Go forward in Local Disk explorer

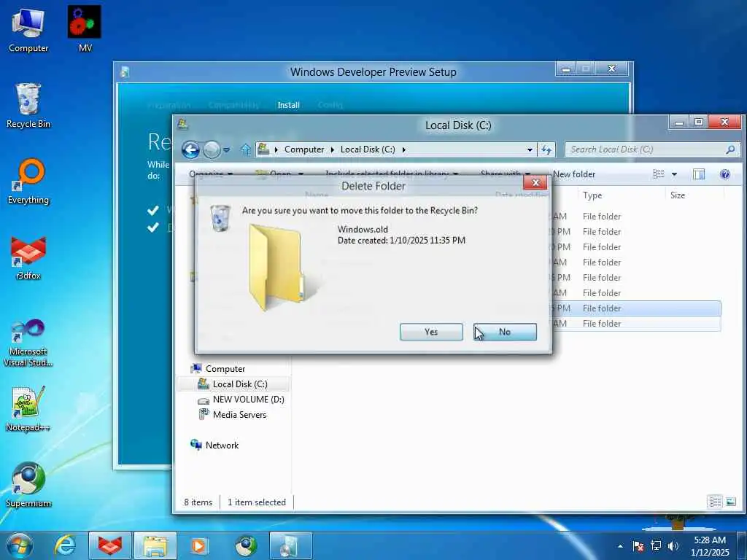coord(212,150)
